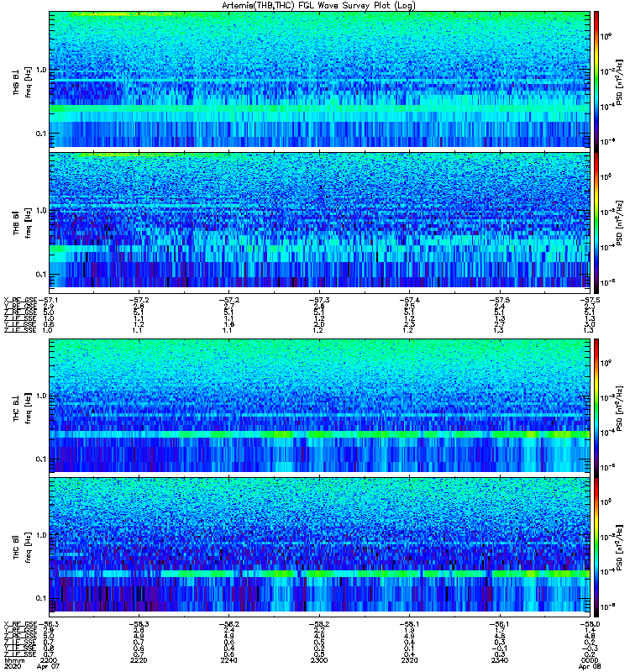Click the "2200" time tick label
Image resolution: width=630 pixels, height=672 pixels.
(48, 660)
